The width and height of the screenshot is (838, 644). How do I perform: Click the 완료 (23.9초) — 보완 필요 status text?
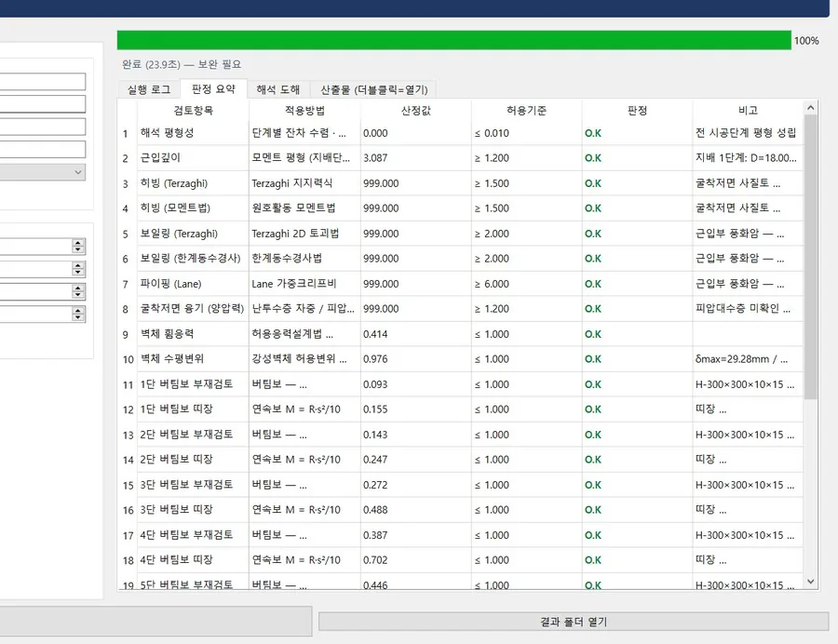point(182,64)
